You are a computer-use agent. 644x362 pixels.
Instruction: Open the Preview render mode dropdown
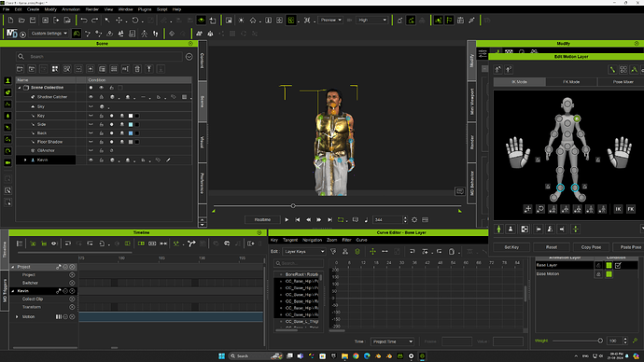click(331, 21)
